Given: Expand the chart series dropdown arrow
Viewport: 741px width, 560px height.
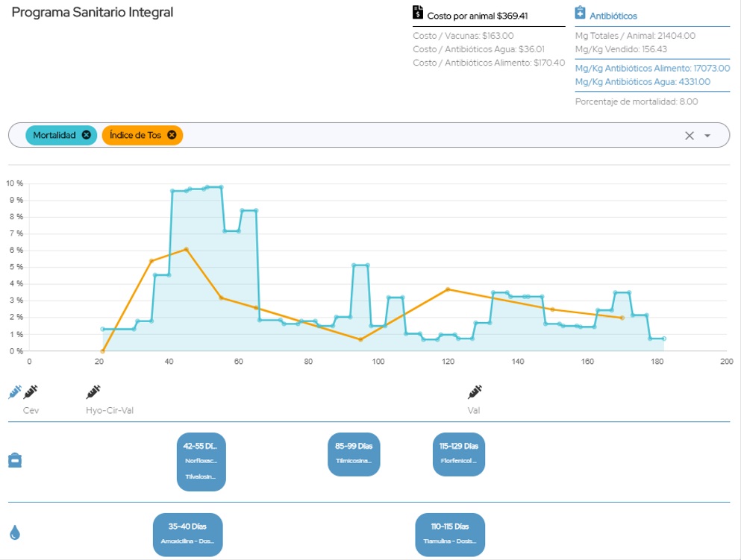Looking at the screenshot, I should (707, 136).
